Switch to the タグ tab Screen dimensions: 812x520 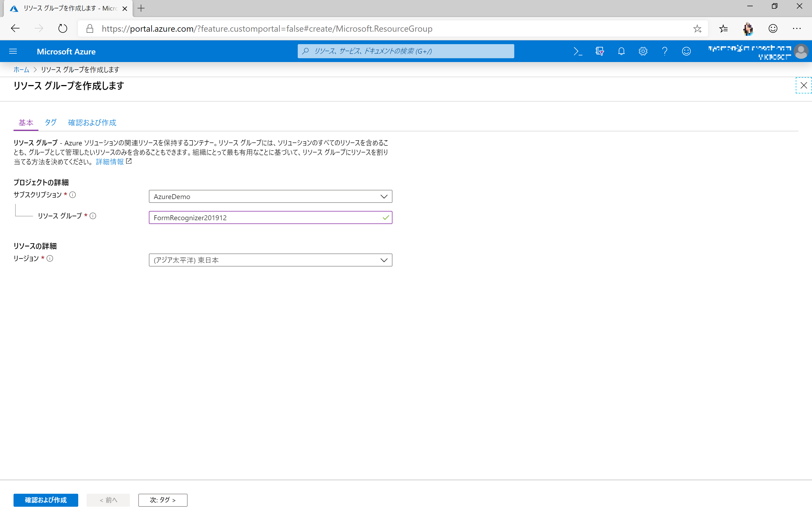pyautogui.click(x=51, y=123)
